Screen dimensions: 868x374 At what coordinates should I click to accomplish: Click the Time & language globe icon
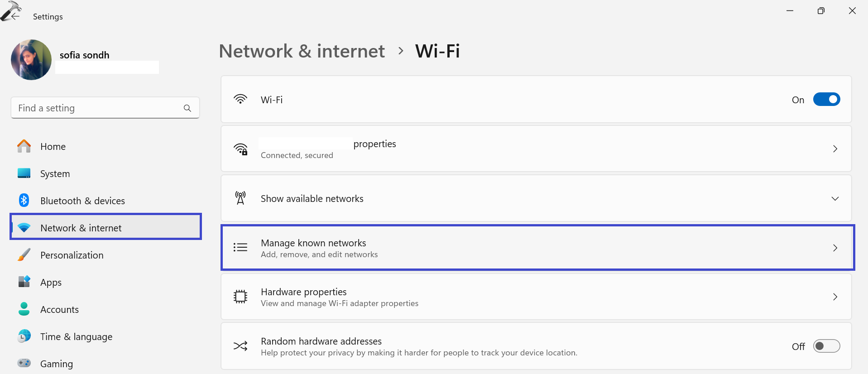[24, 336]
